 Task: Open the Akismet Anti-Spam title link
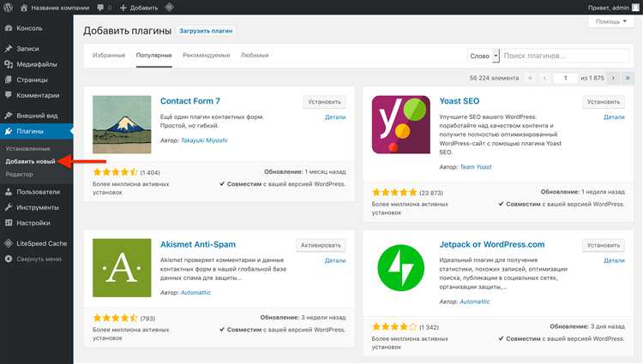(198, 244)
